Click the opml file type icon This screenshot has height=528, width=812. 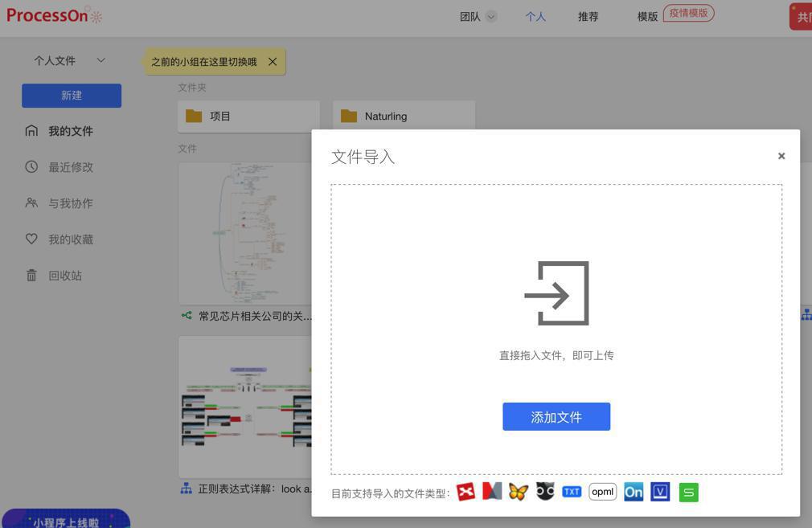point(602,492)
